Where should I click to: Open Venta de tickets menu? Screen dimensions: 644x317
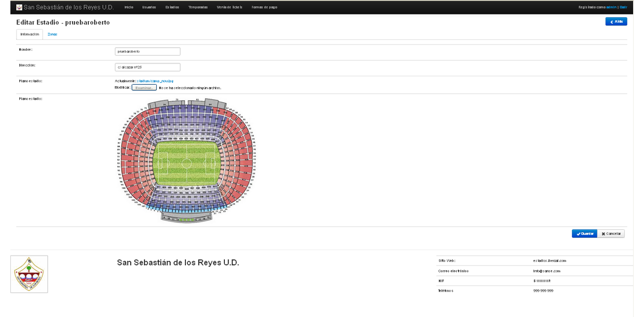(x=229, y=7)
